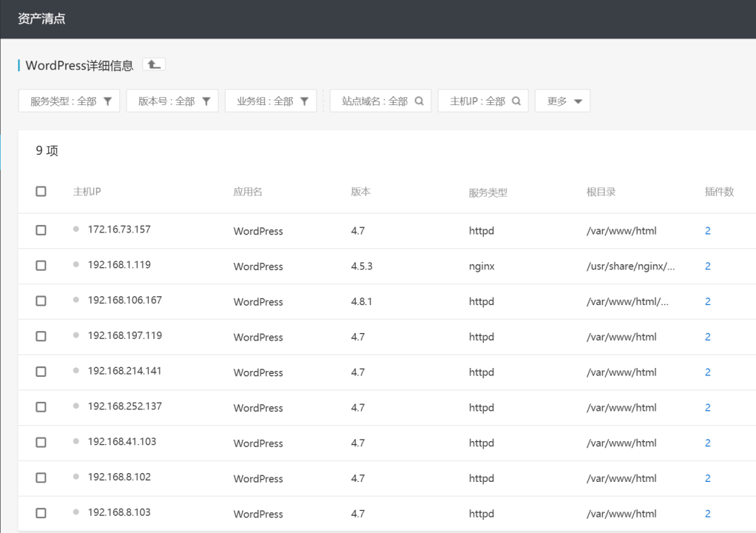
Task: Click the /usr/share/nginx/... root path
Action: click(631, 266)
